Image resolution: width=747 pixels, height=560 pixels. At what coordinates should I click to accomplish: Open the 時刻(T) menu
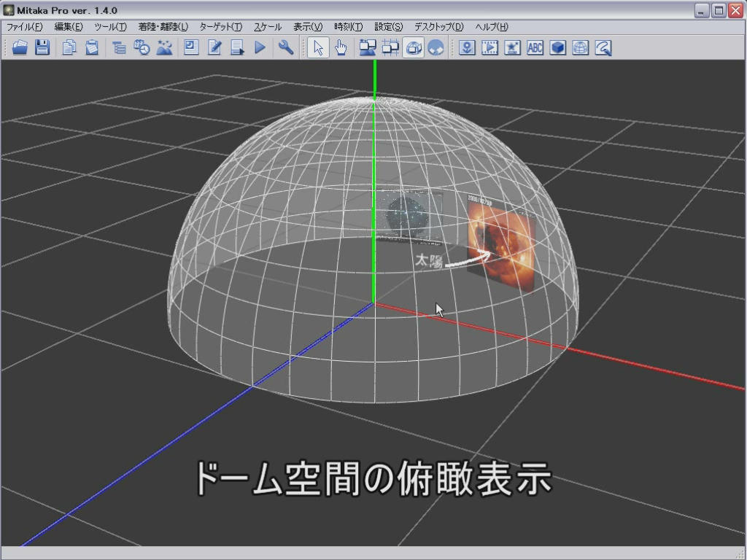(349, 27)
